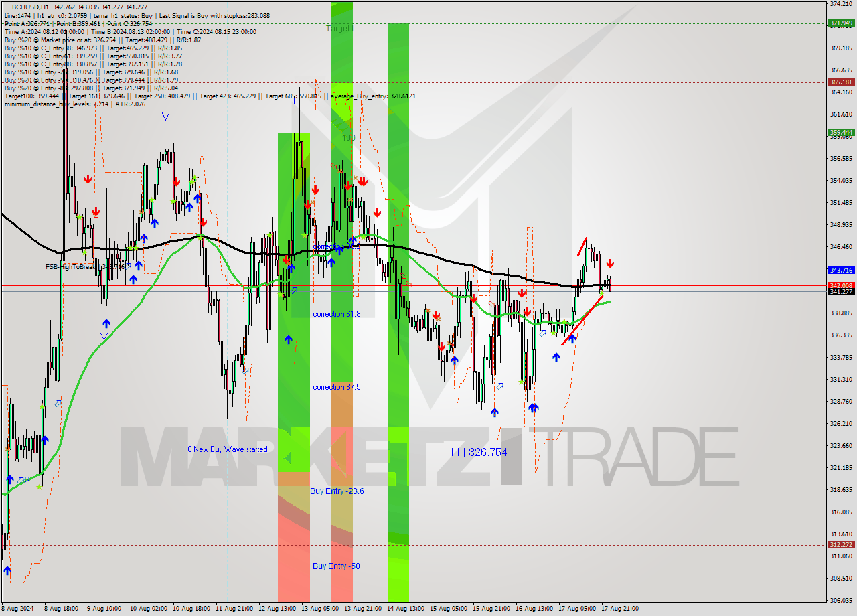Viewport: 857px width, 616px height.
Task: Click 348.935 on the price axis
Action: 841,225
